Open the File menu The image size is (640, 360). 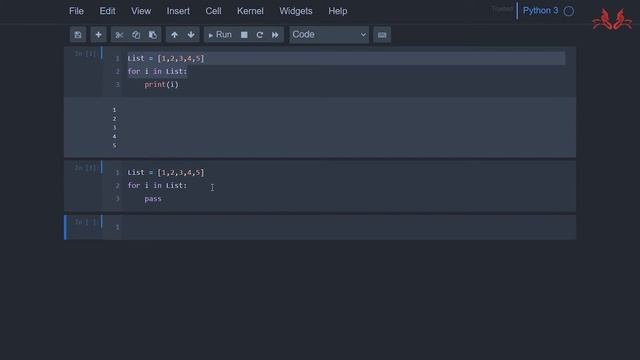pyautogui.click(x=76, y=11)
